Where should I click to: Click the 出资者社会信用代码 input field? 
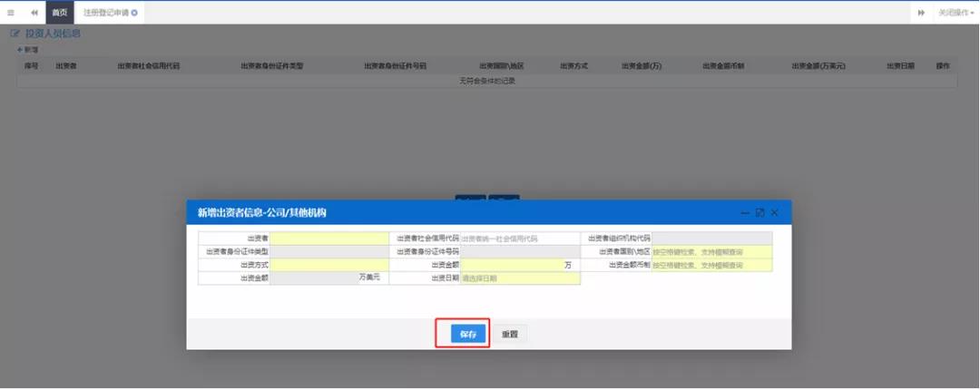click(x=519, y=239)
